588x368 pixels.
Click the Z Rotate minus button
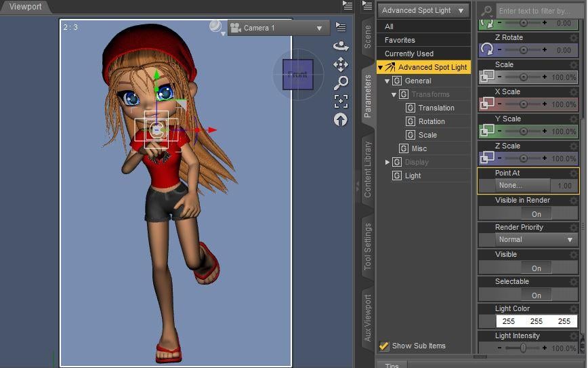tap(499, 49)
